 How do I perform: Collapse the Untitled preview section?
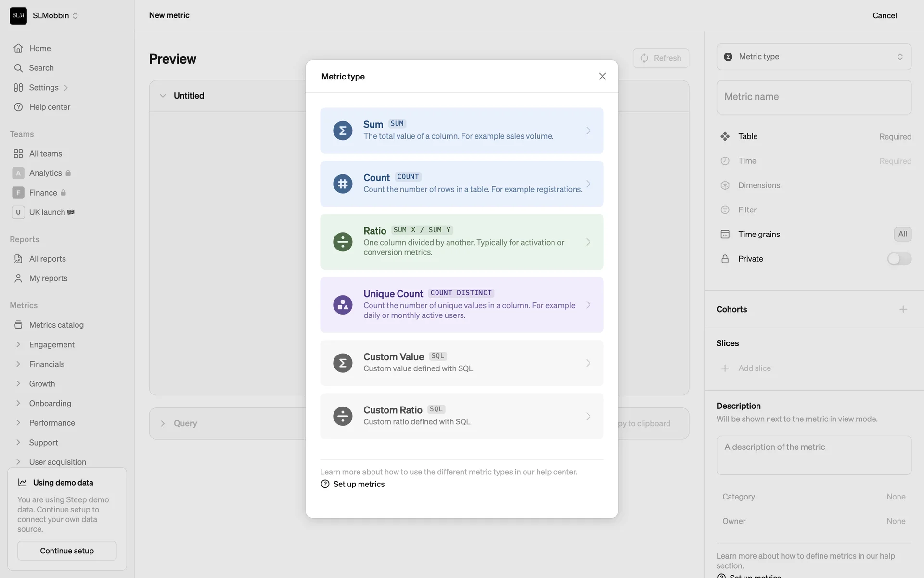[x=163, y=96]
